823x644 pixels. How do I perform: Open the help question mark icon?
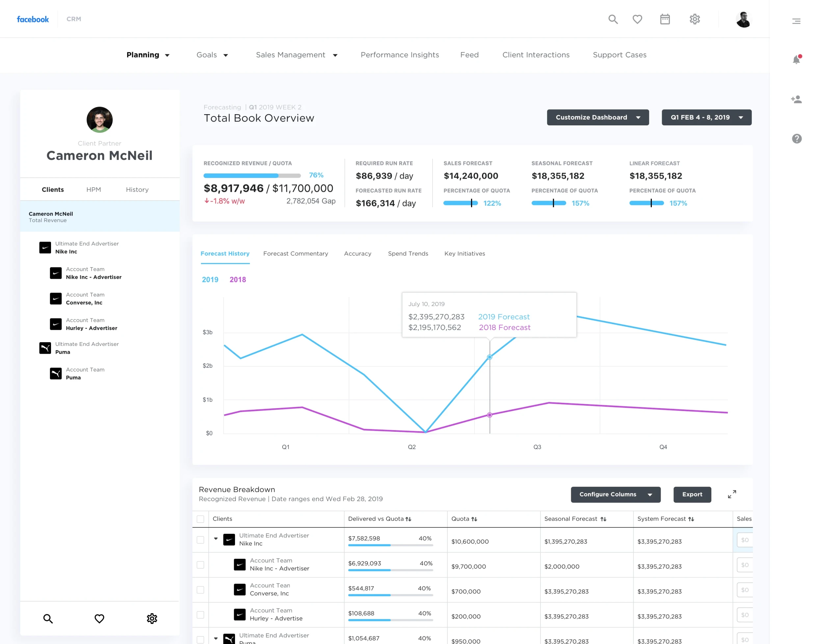797,139
